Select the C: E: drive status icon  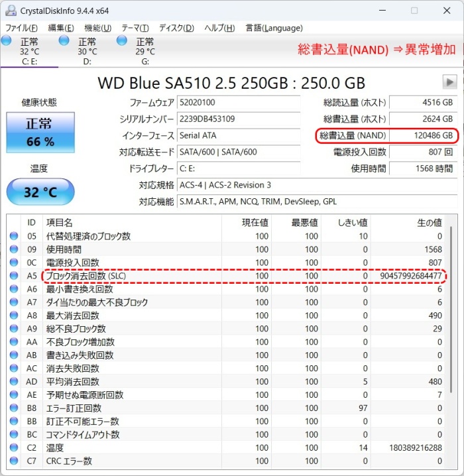(7, 41)
